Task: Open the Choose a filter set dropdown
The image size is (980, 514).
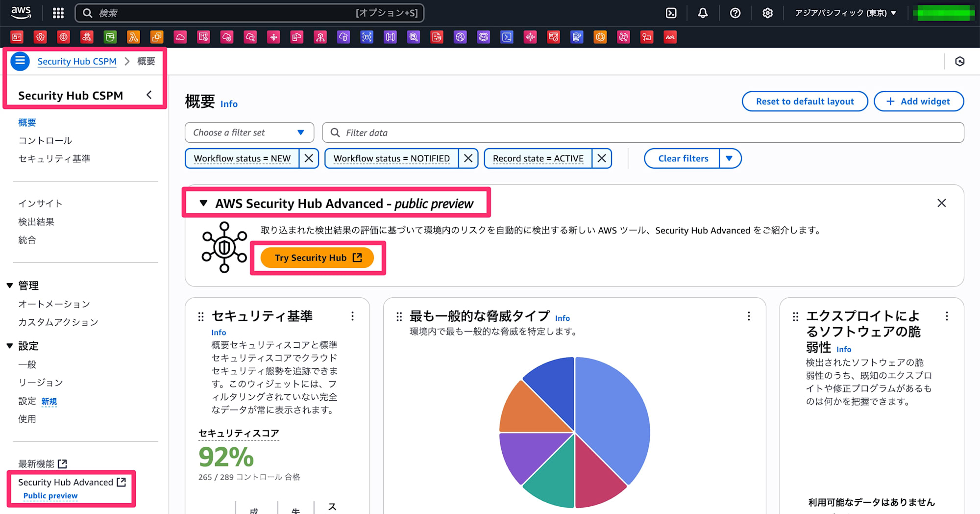Action: coord(249,132)
